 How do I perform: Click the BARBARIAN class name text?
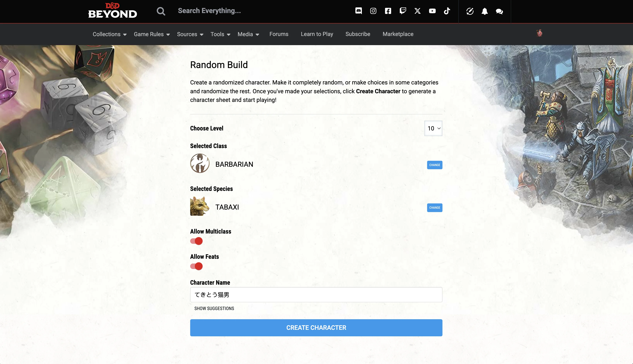(x=234, y=164)
